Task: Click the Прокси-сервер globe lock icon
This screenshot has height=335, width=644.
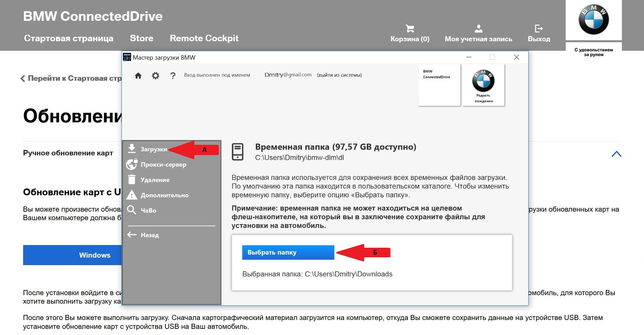Action: (x=132, y=164)
